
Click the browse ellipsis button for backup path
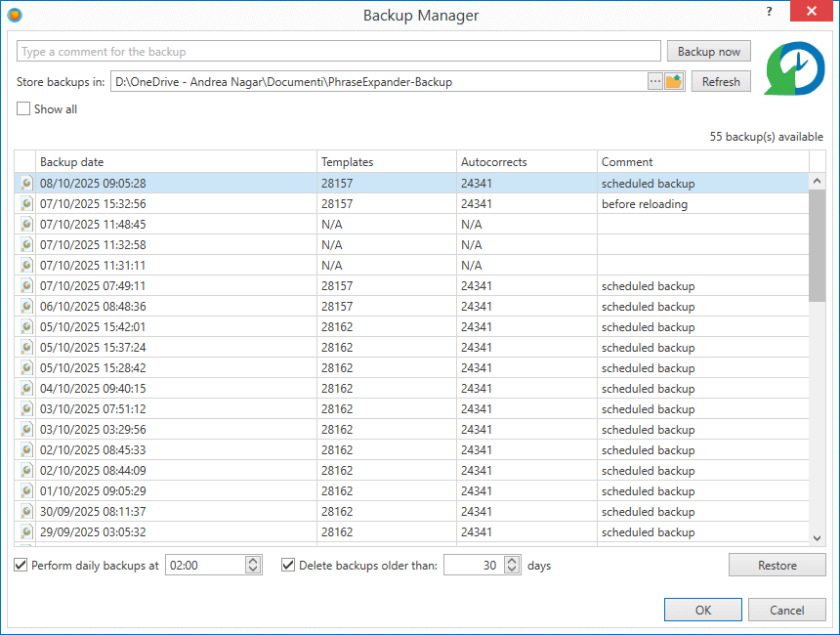click(655, 82)
